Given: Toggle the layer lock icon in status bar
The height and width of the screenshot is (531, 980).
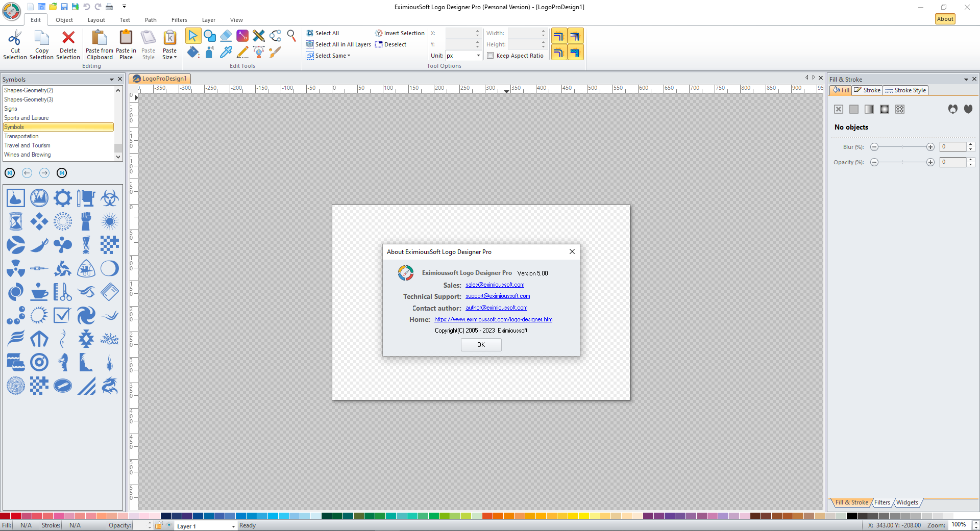Looking at the screenshot, I should click(159, 525).
